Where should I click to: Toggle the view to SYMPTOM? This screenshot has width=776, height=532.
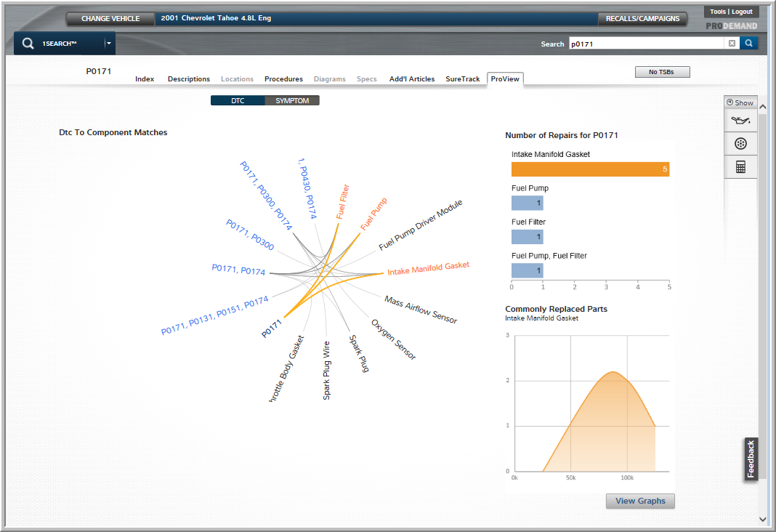[292, 100]
